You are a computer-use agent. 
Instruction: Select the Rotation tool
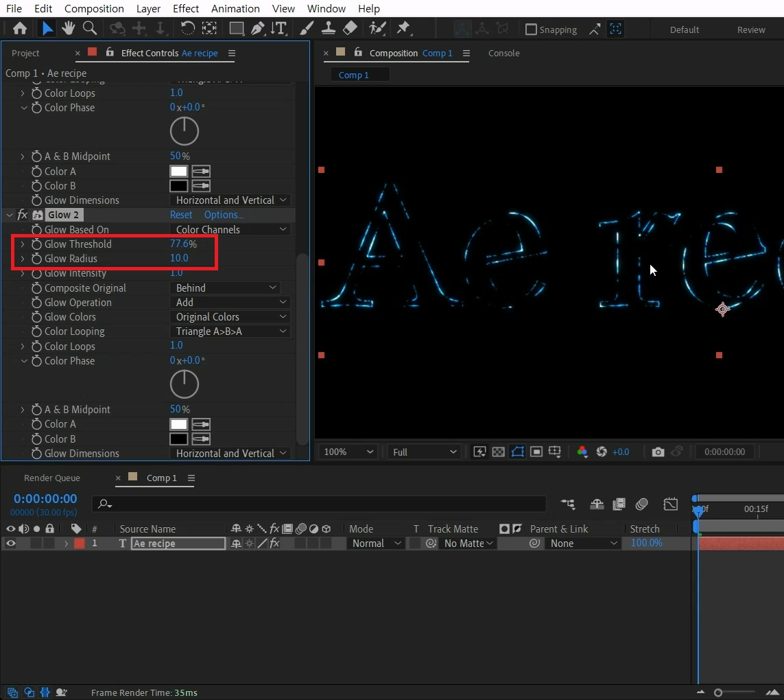[187, 29]
